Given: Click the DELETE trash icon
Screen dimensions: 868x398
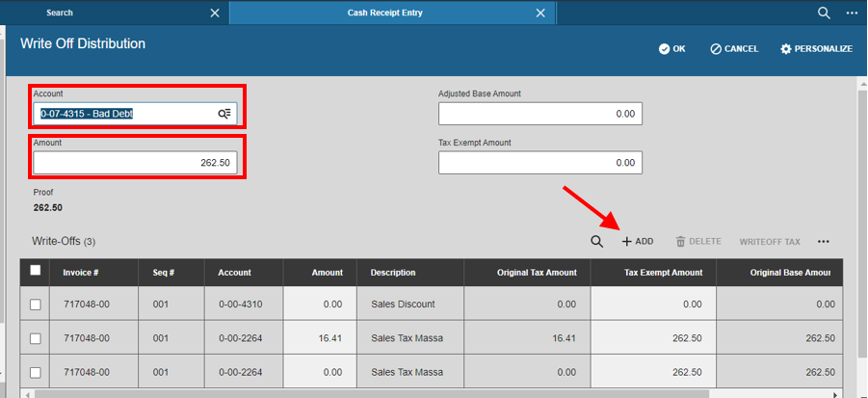Looking at the screenshot, I should click(681, 241).
